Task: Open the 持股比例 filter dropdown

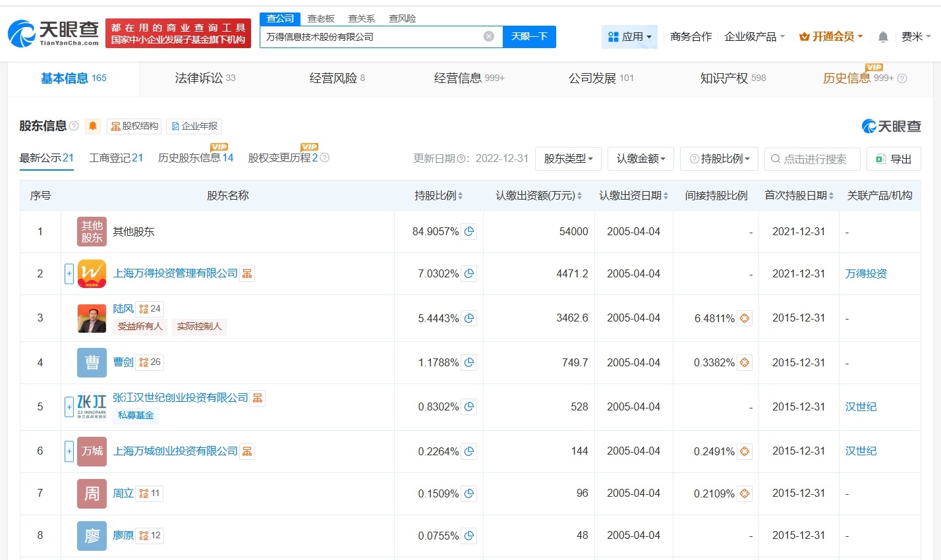Action: point(719,159)
